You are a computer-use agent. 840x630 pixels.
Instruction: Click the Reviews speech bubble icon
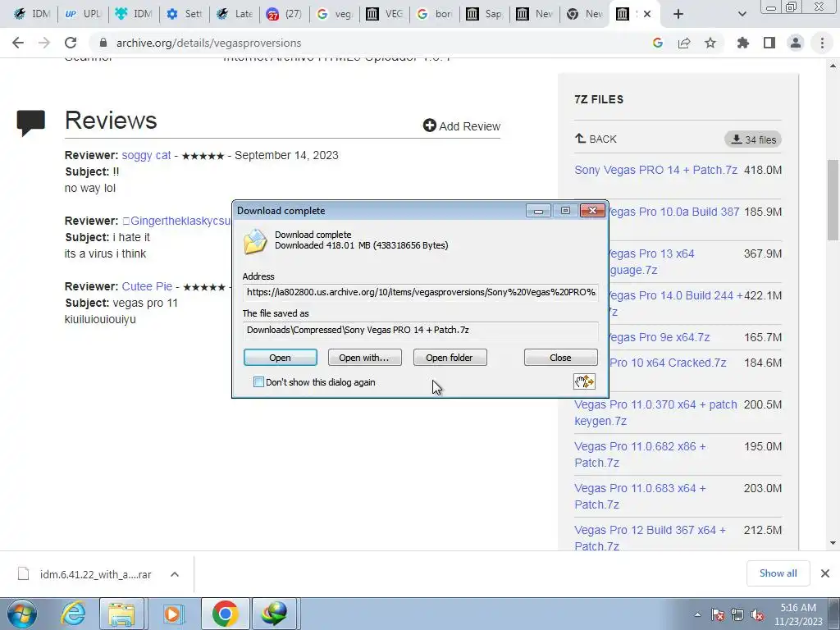tap(31, 123)
